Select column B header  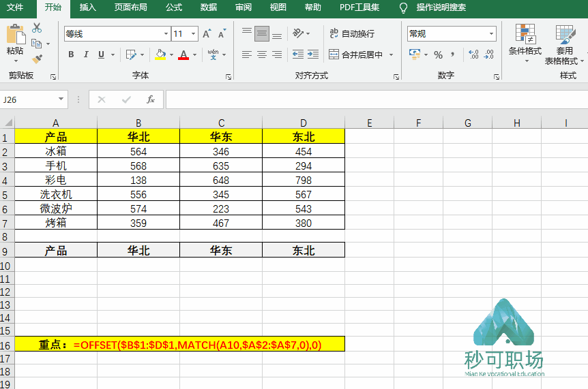(138, 123)
